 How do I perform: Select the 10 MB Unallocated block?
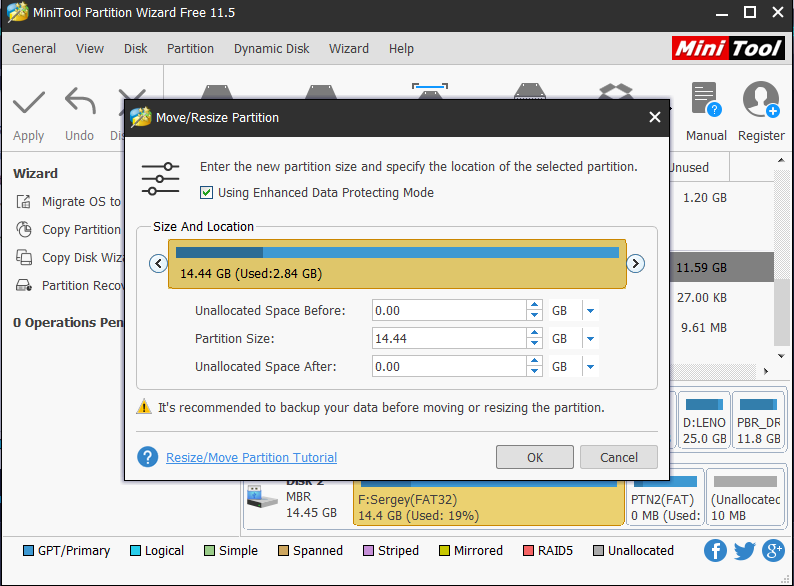(745, 497)
